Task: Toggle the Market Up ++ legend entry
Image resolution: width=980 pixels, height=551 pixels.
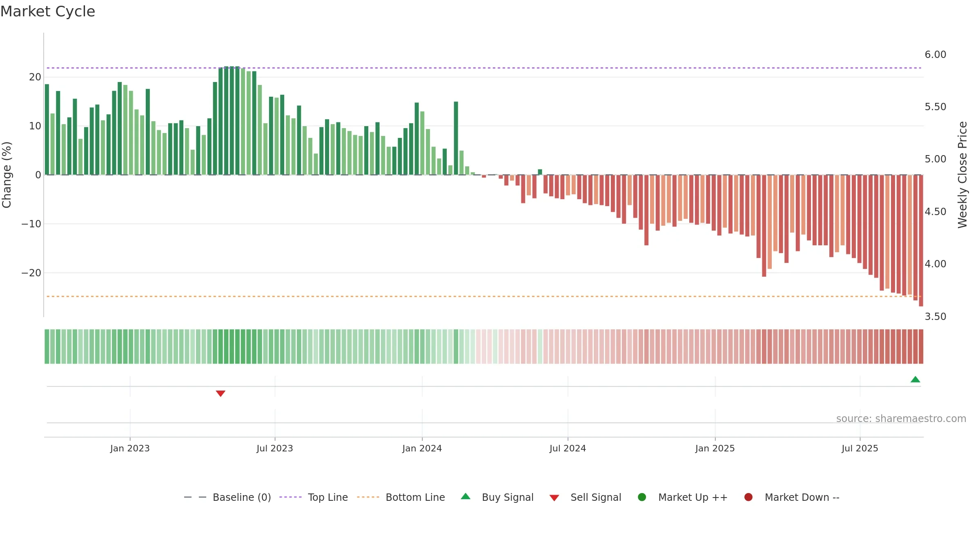Action: (682, 497)
